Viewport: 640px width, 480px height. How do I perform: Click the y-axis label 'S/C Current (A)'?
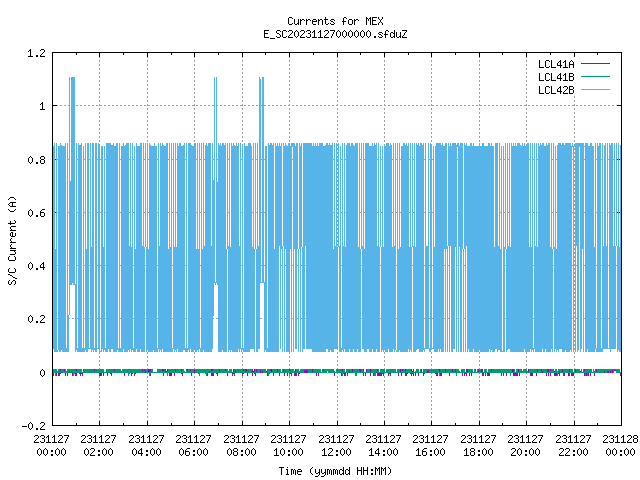(12, 240)
